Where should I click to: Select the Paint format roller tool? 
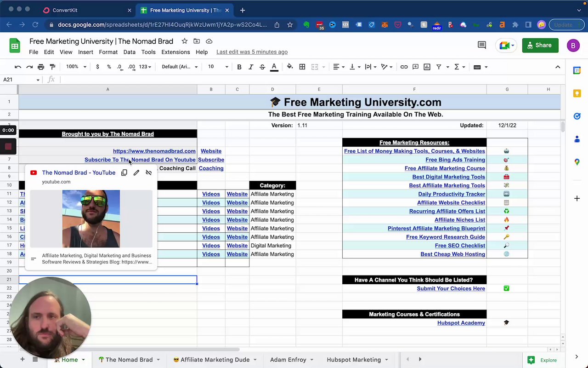pos(52,67)
